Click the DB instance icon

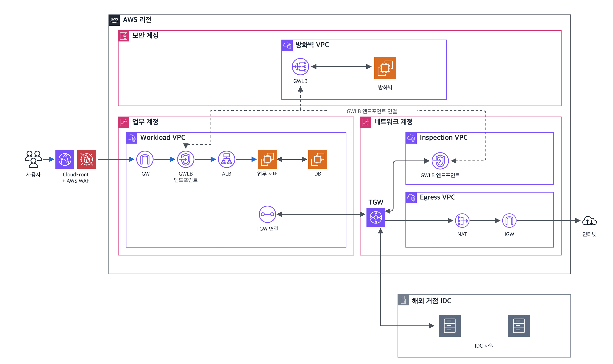(318, 159)
